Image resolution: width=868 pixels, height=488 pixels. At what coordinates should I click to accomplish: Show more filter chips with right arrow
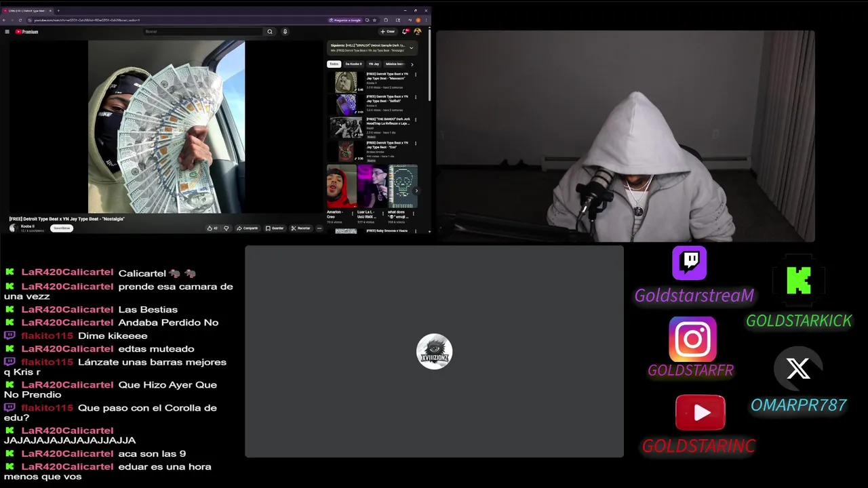412,64
